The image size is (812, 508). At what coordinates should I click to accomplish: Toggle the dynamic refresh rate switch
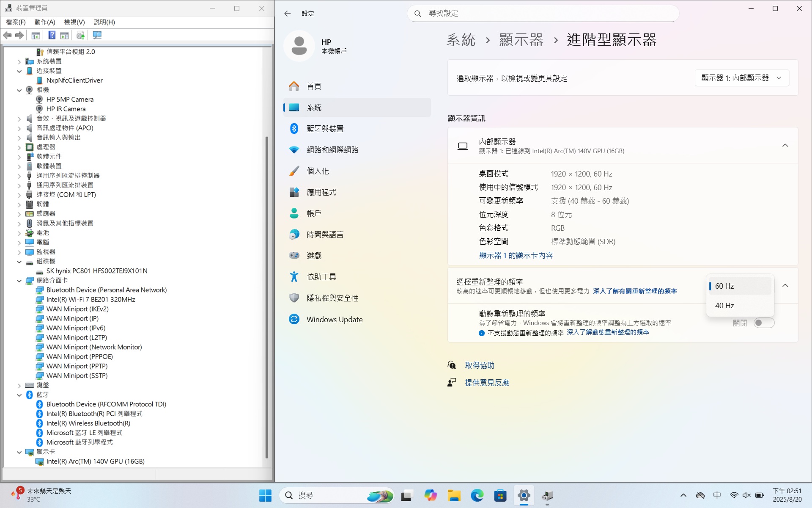[x=764, y=323]
